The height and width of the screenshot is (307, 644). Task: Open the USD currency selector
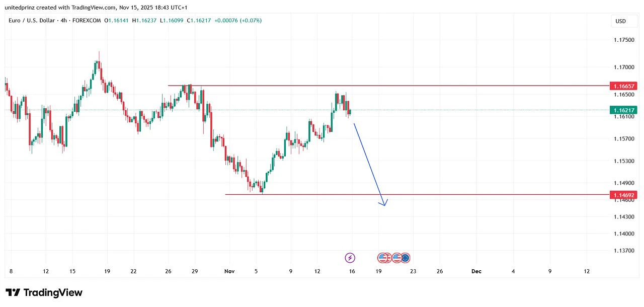[x=620, y=21]
